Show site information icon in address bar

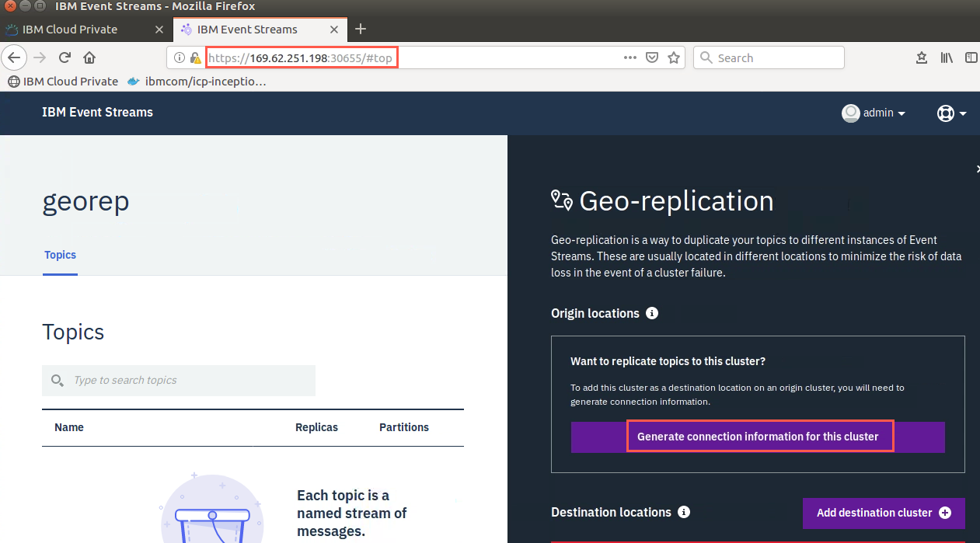click(x=178, y=57)
